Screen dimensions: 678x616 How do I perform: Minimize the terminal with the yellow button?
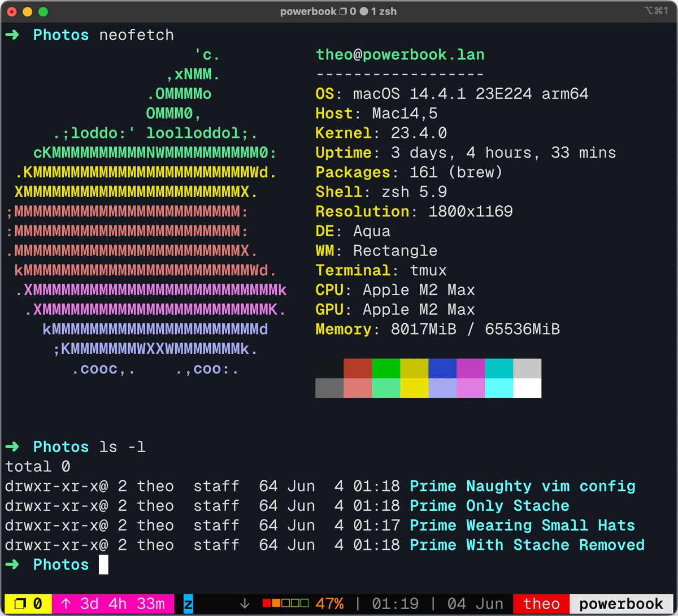click(x=27, y=11)
